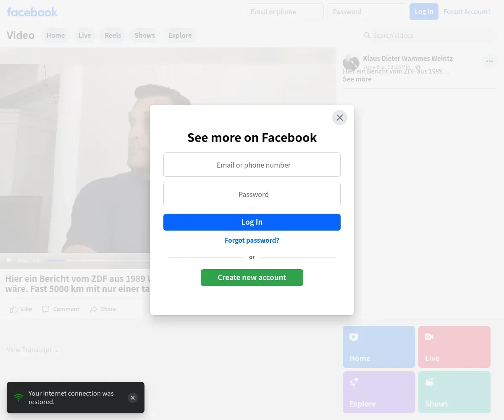
Task: Click the Password field in the dialog
Action: 252,194
